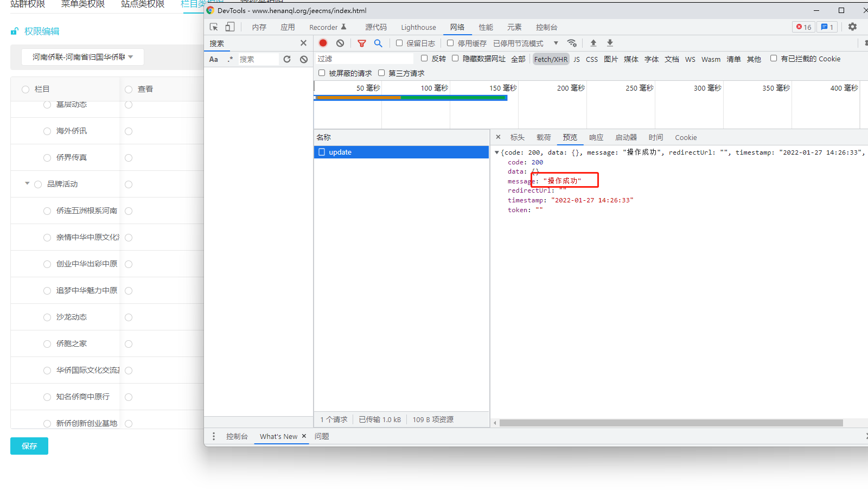The image size is (868, 497).
Task: Open the 16 errors counter
Action: click(x=804, y=27)
